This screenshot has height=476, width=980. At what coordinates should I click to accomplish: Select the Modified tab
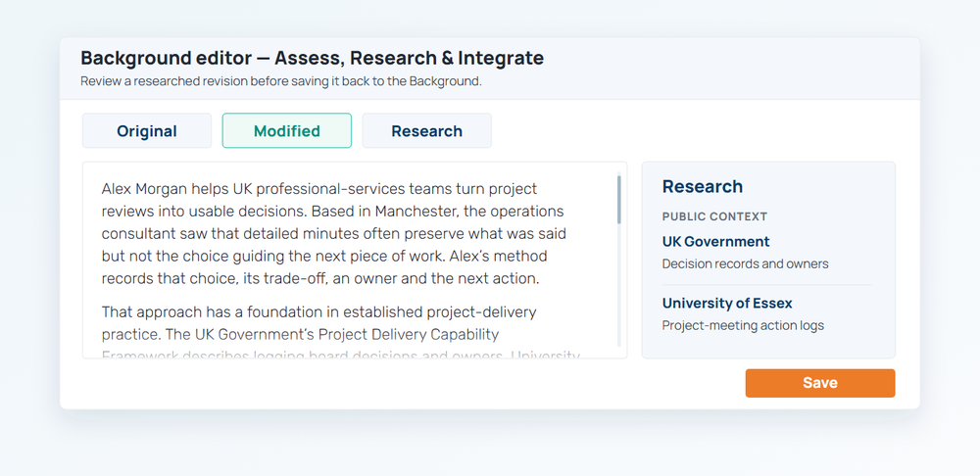pyautogui.click(x=287, y=130)
